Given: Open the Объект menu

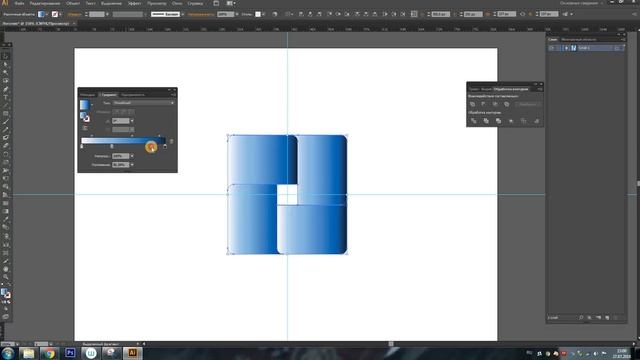Looking at the screenshot, I should pos(73,3).
